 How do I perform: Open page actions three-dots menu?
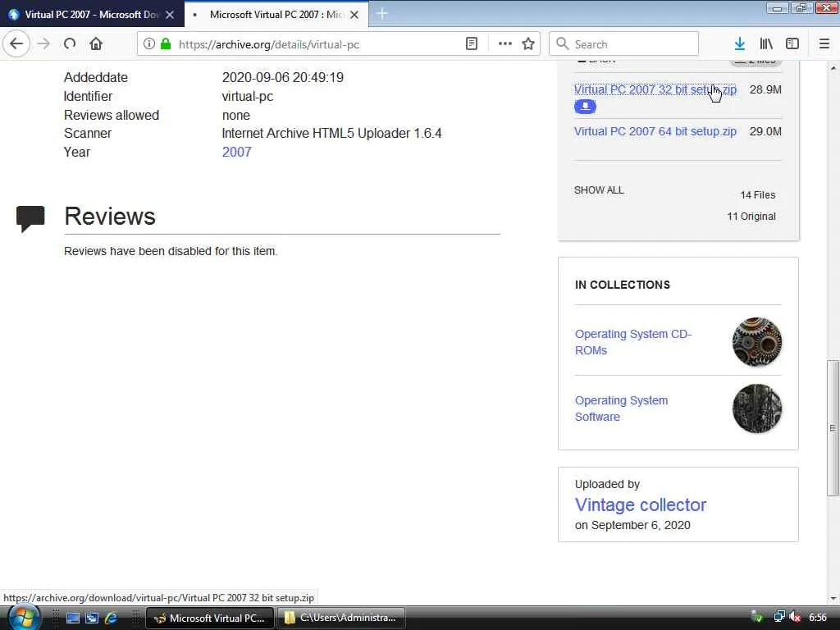pos(504,44)
